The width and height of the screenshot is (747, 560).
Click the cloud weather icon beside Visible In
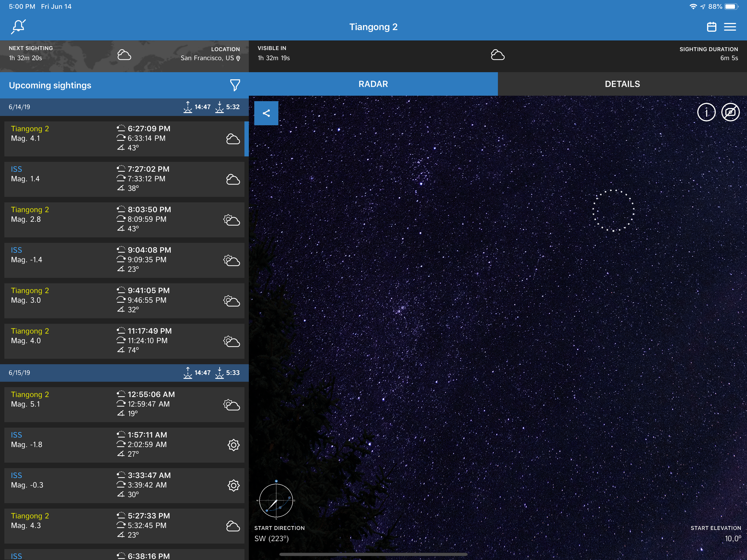(x=497, y=55)
